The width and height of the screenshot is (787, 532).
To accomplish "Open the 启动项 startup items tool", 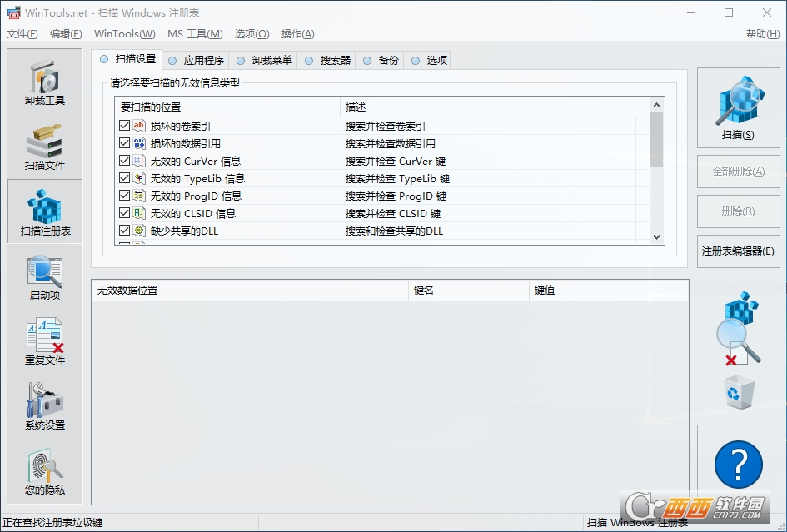I will tap(45, 277).
